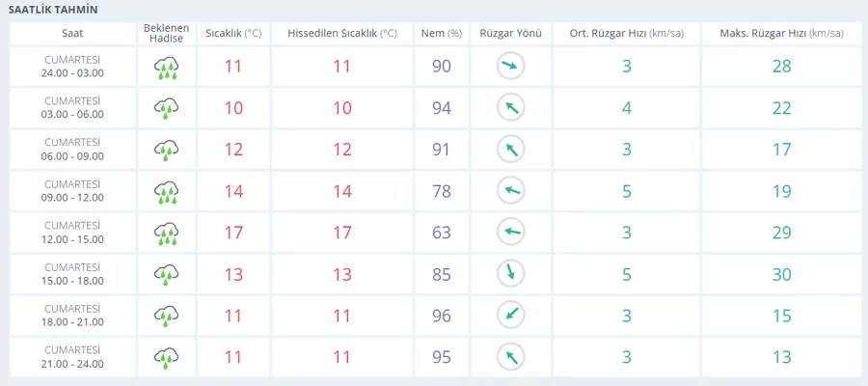Click the wind direction arrow for 06.00 - 09.00
Image resolution: width=868 pixels, height=386 pixels.
pos(510,150)
